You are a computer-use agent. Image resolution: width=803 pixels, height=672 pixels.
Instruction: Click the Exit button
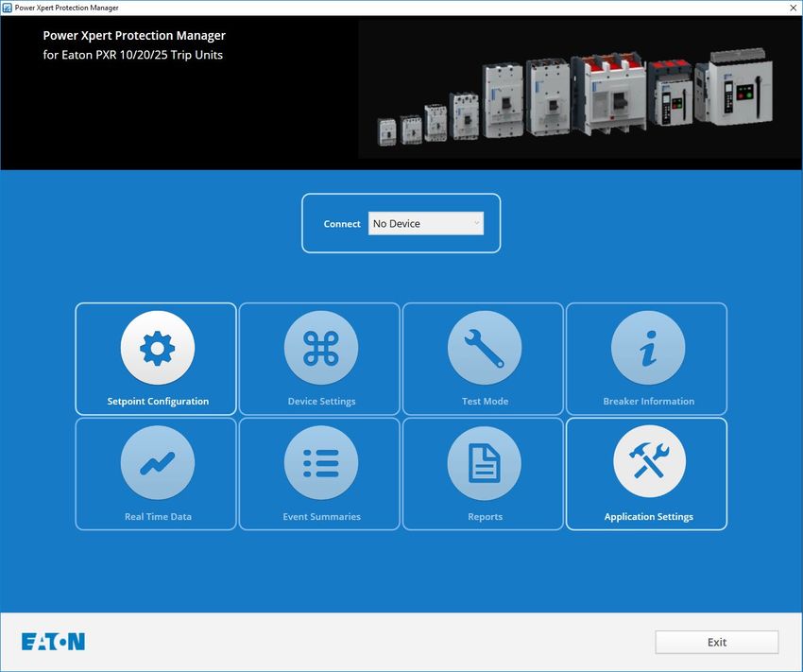coord(716,642)
